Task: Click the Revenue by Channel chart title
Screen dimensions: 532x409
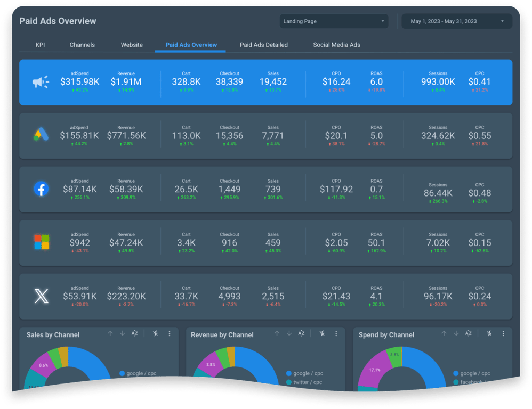Action: (222, 335)
